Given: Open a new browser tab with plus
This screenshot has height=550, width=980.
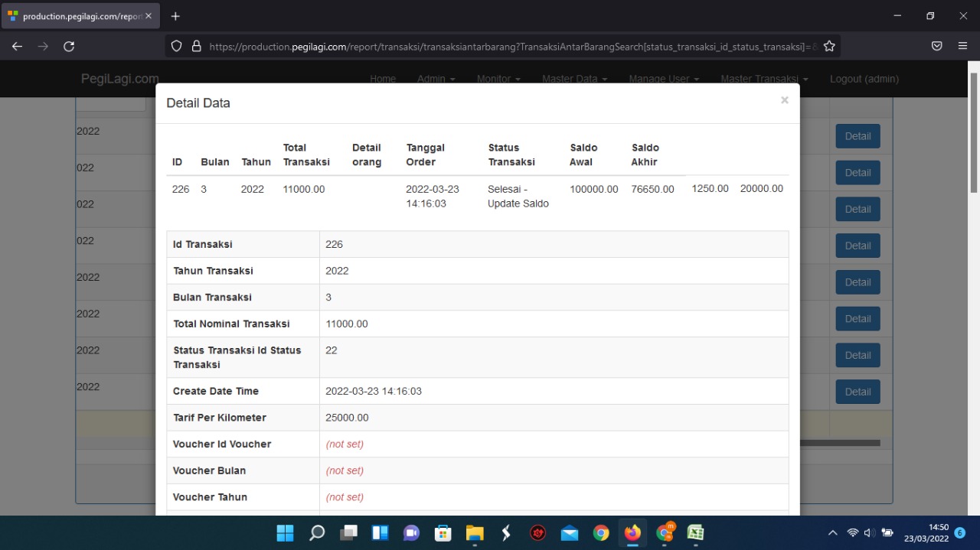Looking at the screenshot, I should coord(175,16).
